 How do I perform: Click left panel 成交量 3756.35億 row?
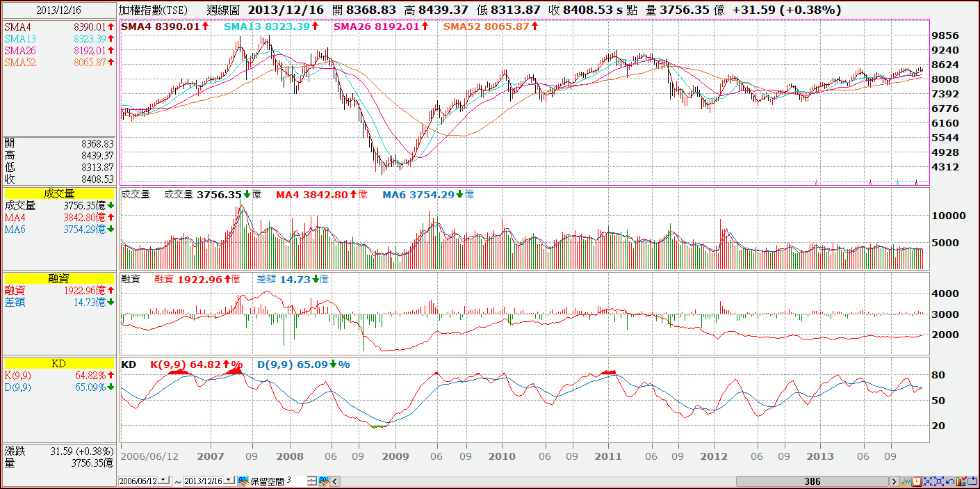[58, 206]
